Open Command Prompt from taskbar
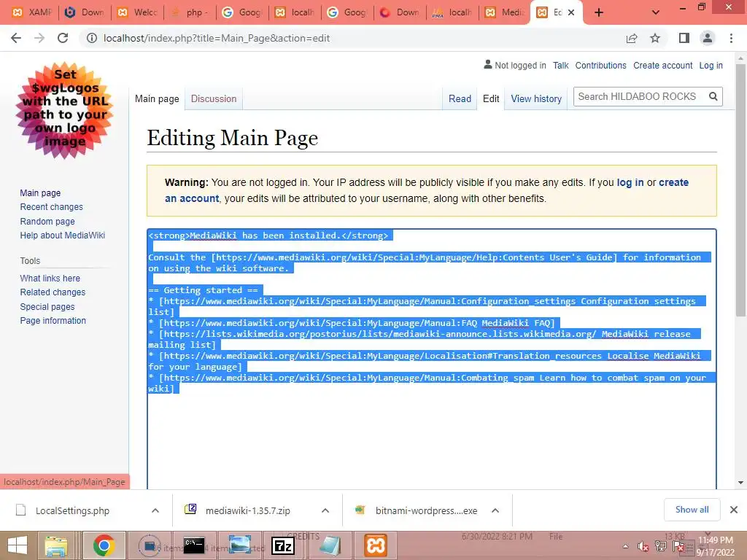 [194, 545]
